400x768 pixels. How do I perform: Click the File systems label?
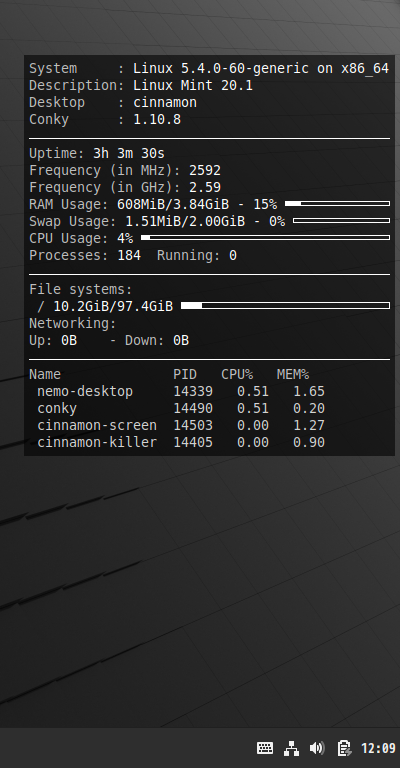tap(81, 289)
